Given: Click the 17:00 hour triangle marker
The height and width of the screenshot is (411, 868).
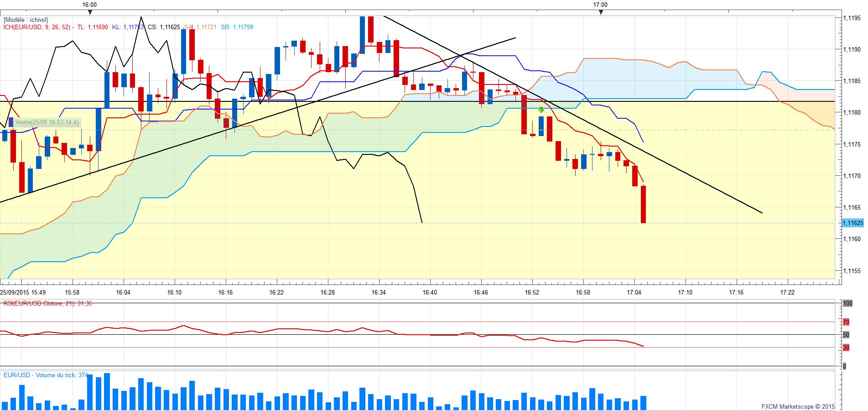Looking at the screenshot, I should pos(601,12).
